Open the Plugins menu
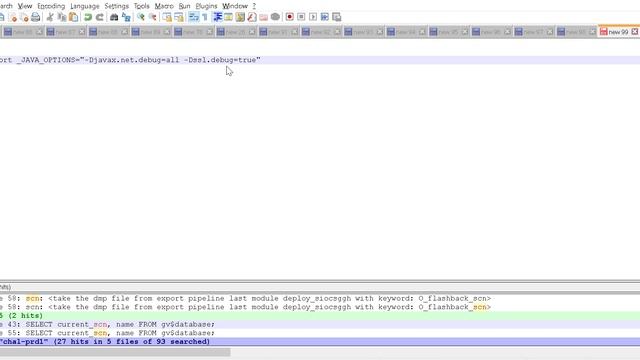640x360 pixels. [206, 6]
